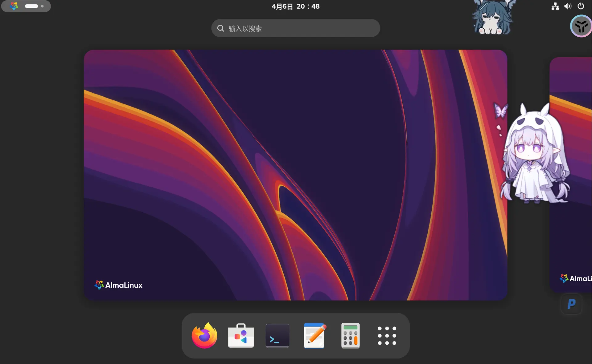The image size is (592, 364).
Task: Open the clock menu showing 4月6日 20:48
Action: click(x=296, y=6)
